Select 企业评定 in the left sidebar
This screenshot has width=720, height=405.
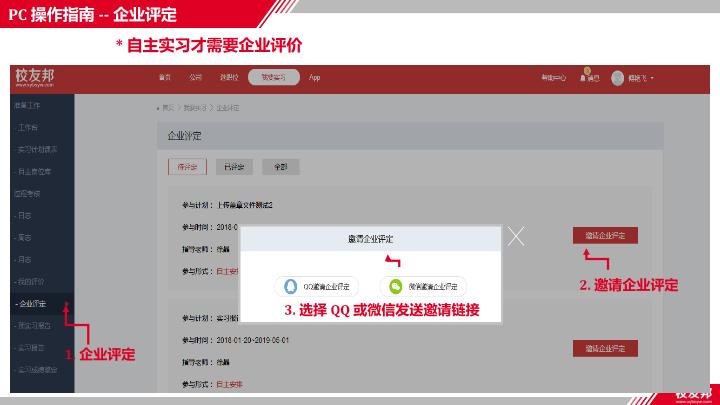(x=32, y=303)
